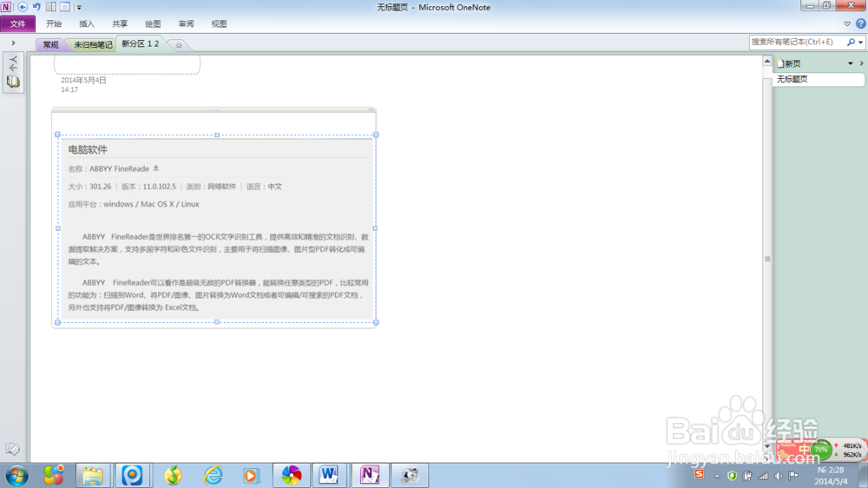This screenshot has height=488, width=868.
Task: Open the 绘图 ribbon tab
Action: click(x=153, y=23)
